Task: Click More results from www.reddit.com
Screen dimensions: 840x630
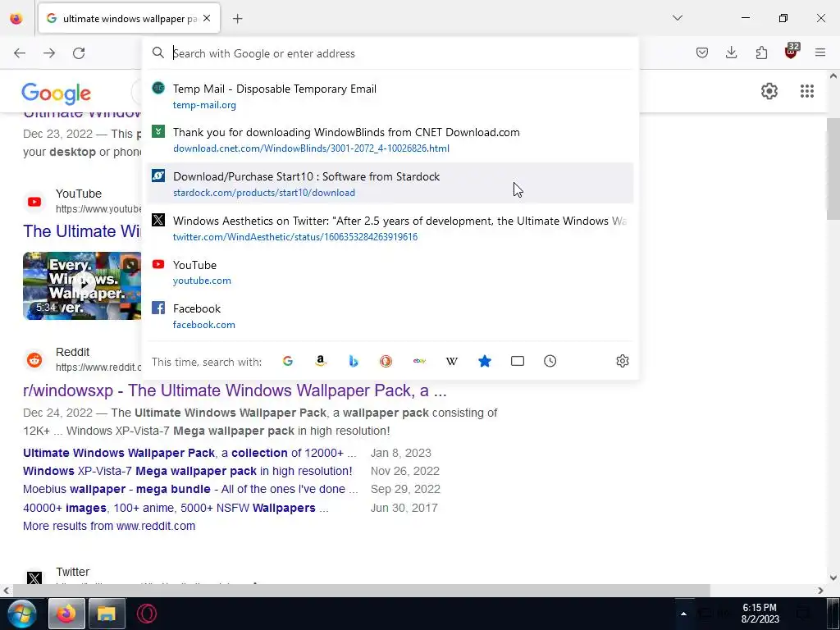Action: pos(109,526)
